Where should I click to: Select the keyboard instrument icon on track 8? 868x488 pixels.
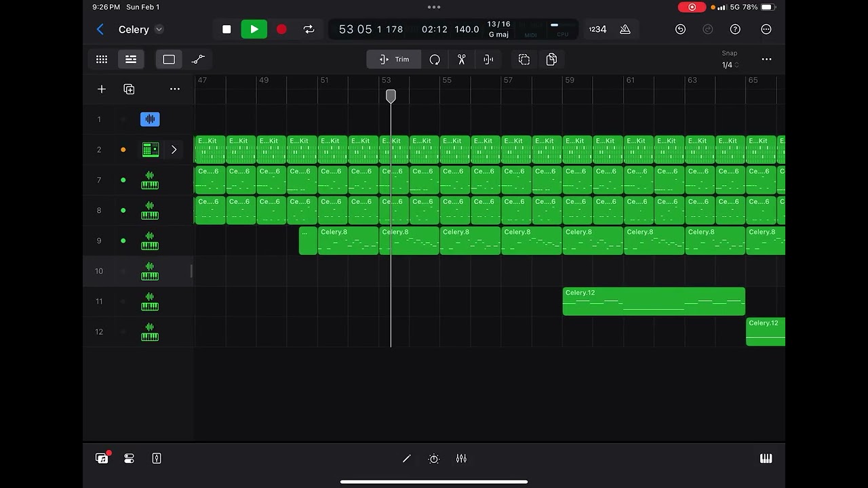150,211
